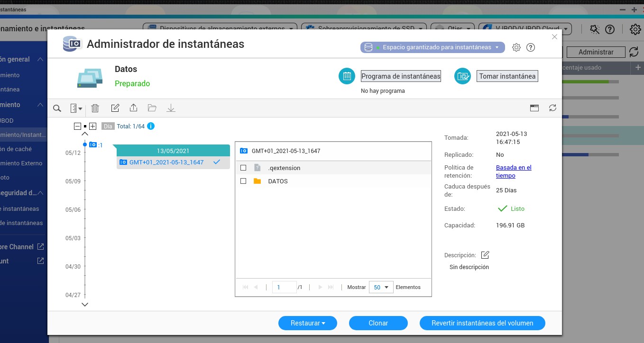Screen dimensions: 644x343
Task: Edit the snapshot description pencil icon
Action: coord(485,255)
